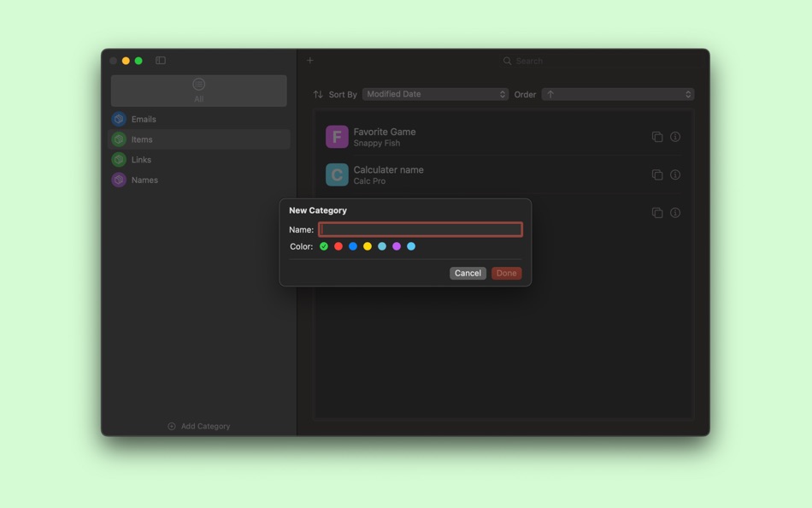Choose the purple color swatch

[396, 246]
